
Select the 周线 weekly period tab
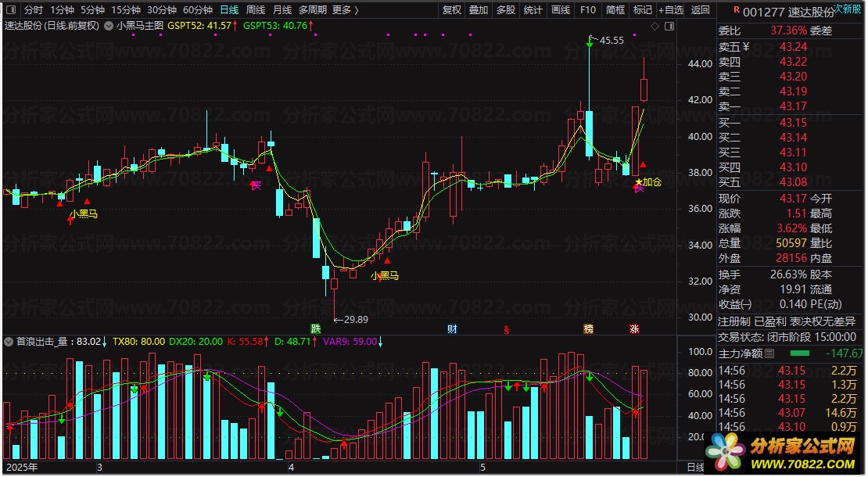coord(256,9)
